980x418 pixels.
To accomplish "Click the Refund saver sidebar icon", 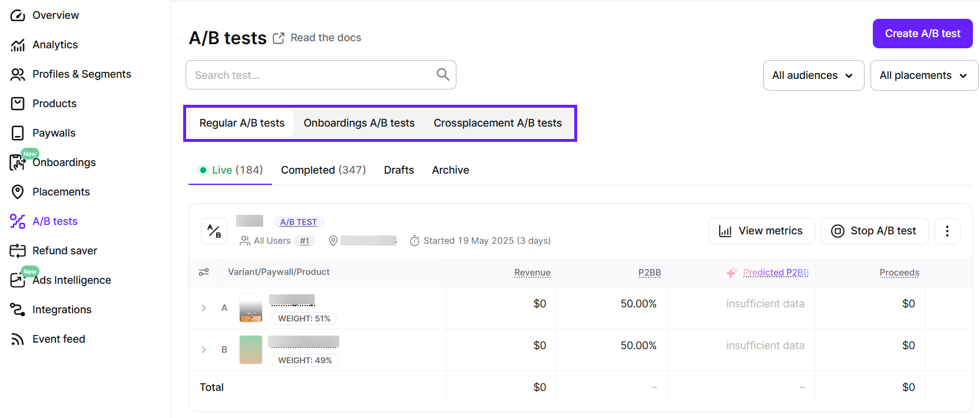I will 18,251.
